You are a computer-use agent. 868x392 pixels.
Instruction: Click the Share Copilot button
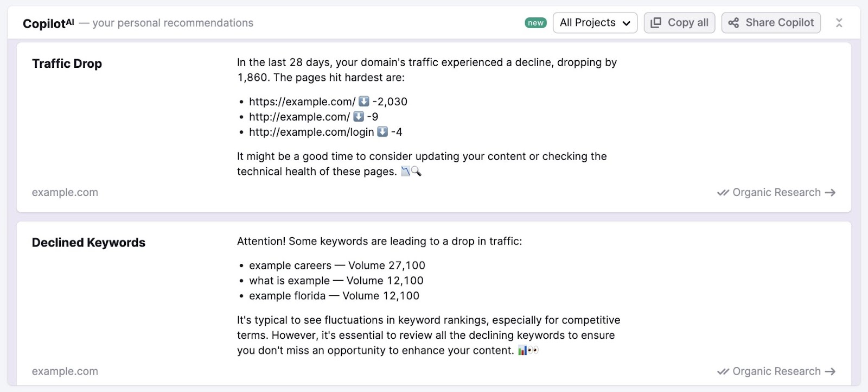point(771,23)
